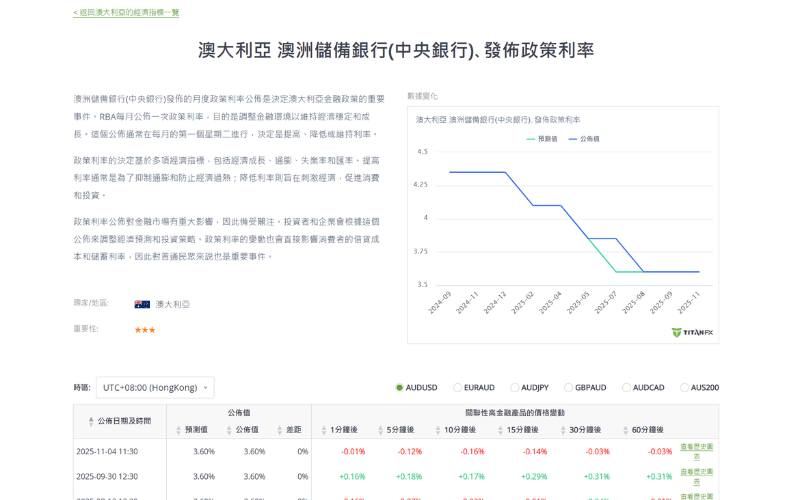
Task: Click the +0.17% ten-minute value
Action: [471, 477]
